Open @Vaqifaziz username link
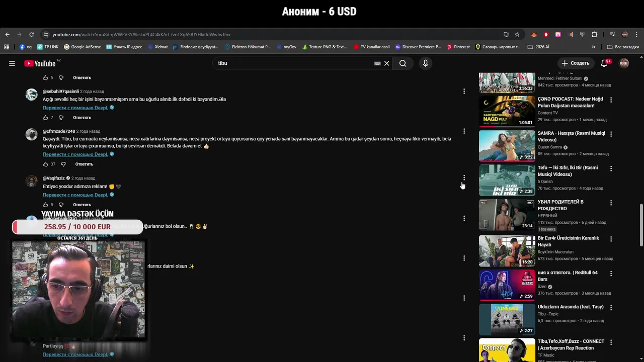Image resolution: width=644 pixels, height=362 pixels. [54, 178]
